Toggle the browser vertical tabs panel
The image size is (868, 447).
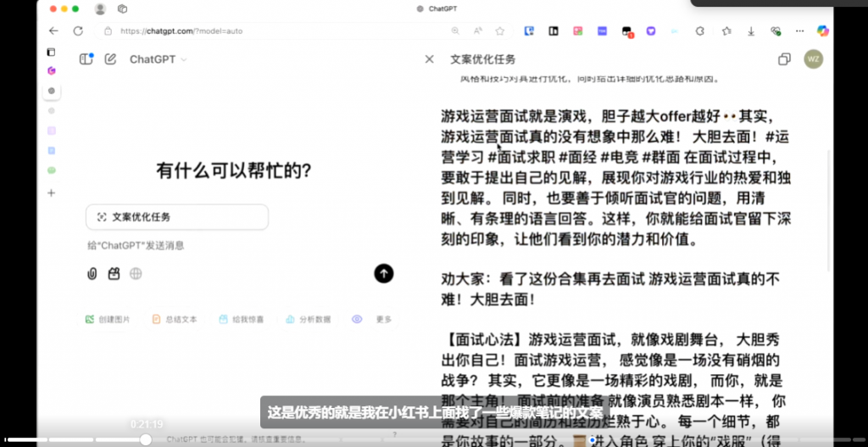pos(52,52)
